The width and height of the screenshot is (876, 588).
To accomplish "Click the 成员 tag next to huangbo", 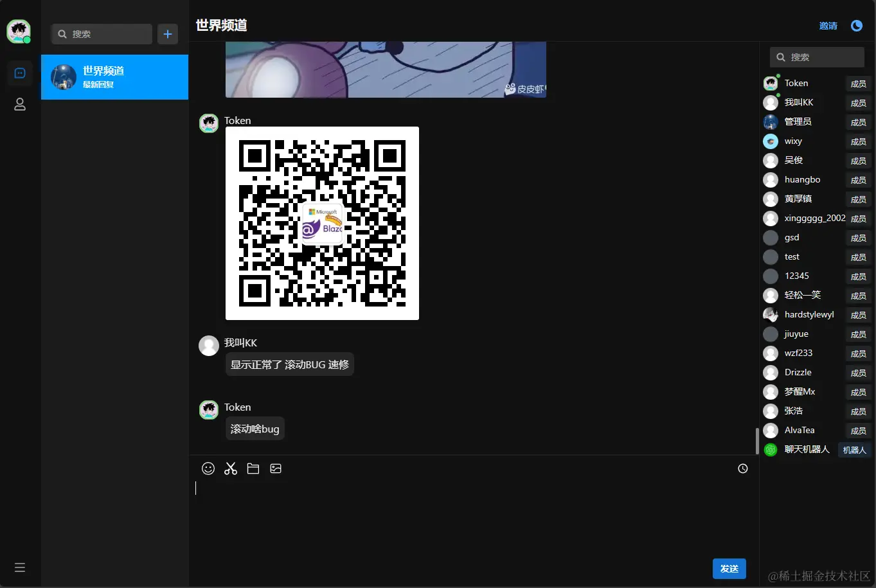I will click(x=859, y=180).
